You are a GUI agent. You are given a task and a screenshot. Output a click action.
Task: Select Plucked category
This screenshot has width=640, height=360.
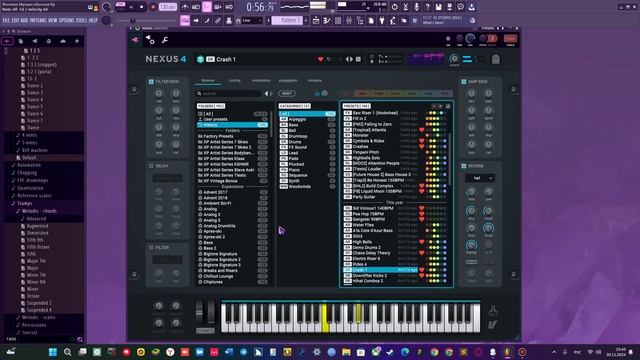point(307,164)
